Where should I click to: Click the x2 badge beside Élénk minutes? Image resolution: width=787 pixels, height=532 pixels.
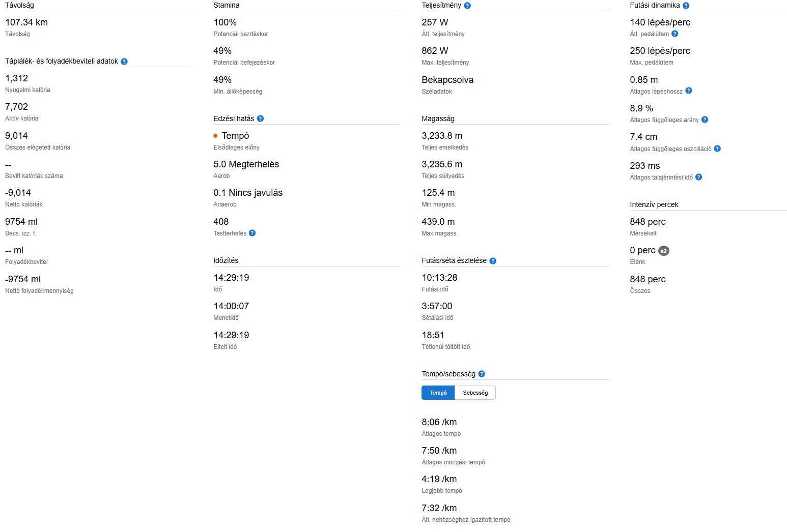coord(663,251)
